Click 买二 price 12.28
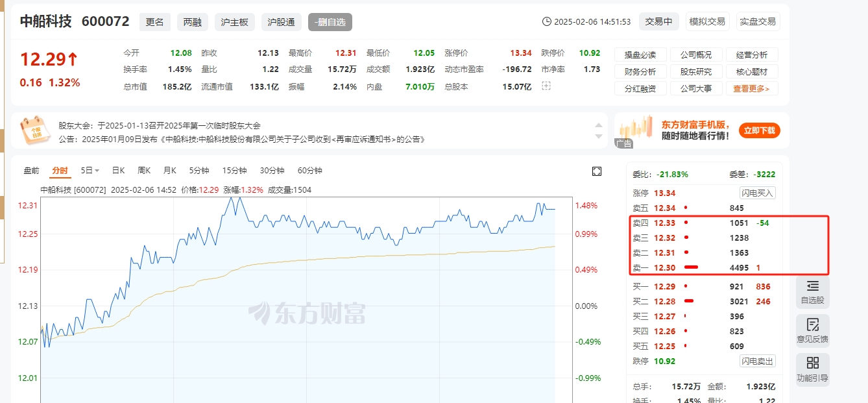The image size is (868, 403). (664, 301)
